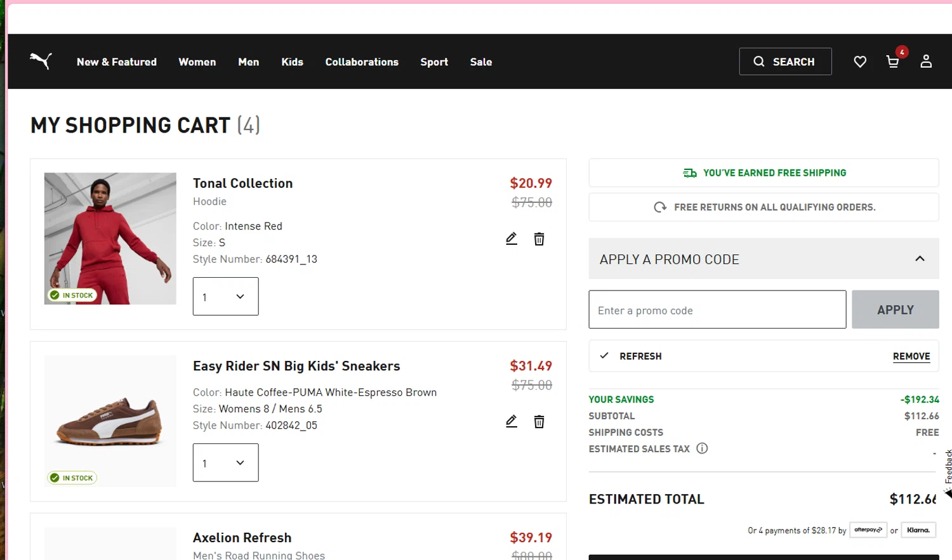Click the $31.49 sneakers price
The height and width of the screenshot is (560, 952).
point(531,366)
